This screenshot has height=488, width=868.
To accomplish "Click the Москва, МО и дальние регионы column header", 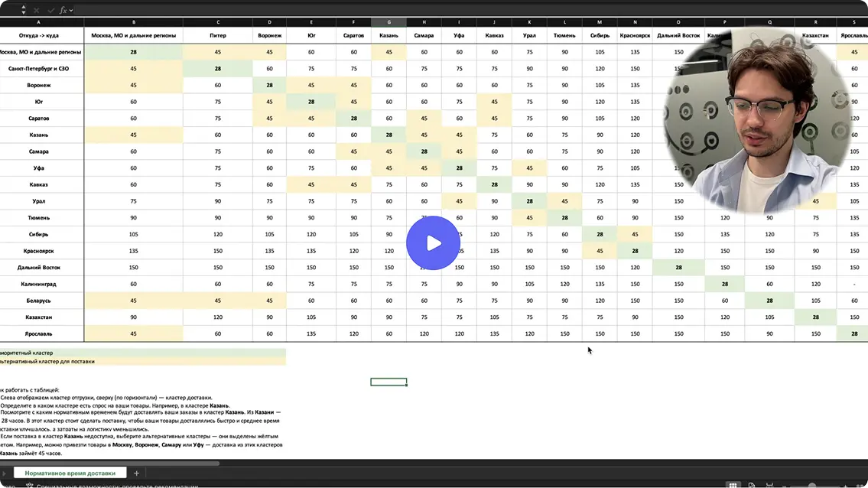I will (x=133, y=35).
